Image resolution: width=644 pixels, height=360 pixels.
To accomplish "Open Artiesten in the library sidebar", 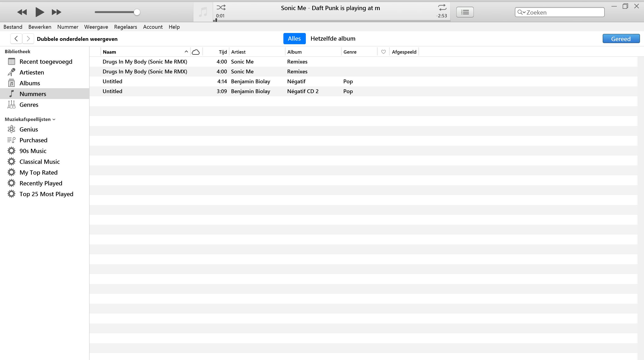I will 31,72.
